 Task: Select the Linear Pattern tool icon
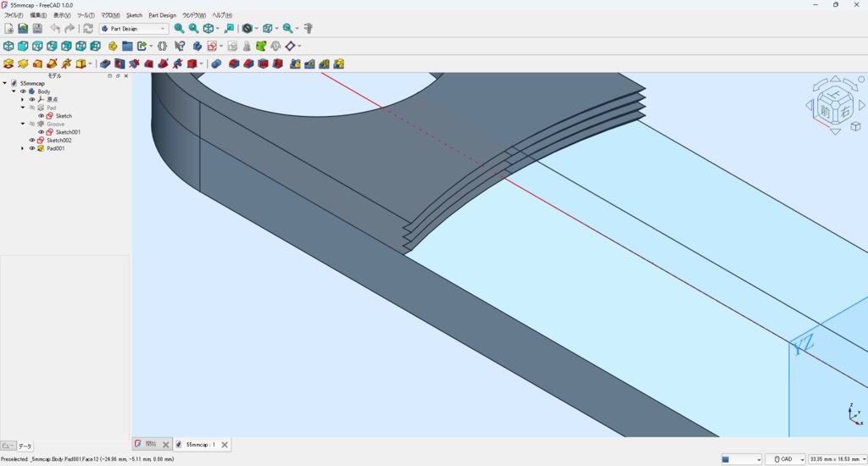(x=309, y=64)
